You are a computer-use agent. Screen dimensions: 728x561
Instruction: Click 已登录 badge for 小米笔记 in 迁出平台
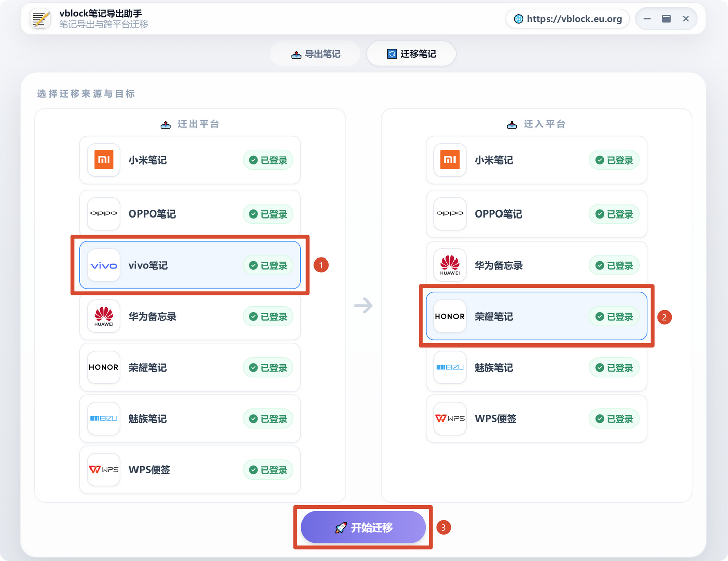click(268, 160)
